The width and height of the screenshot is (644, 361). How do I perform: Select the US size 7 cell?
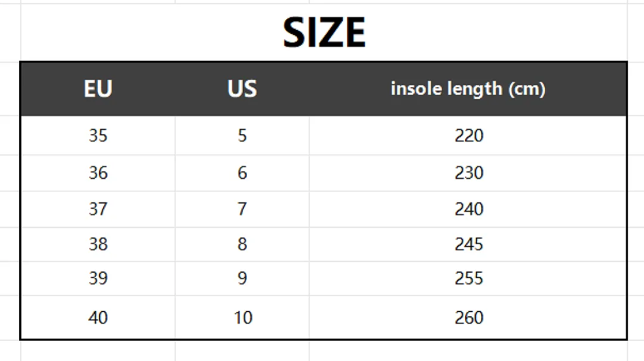[242, 209]
